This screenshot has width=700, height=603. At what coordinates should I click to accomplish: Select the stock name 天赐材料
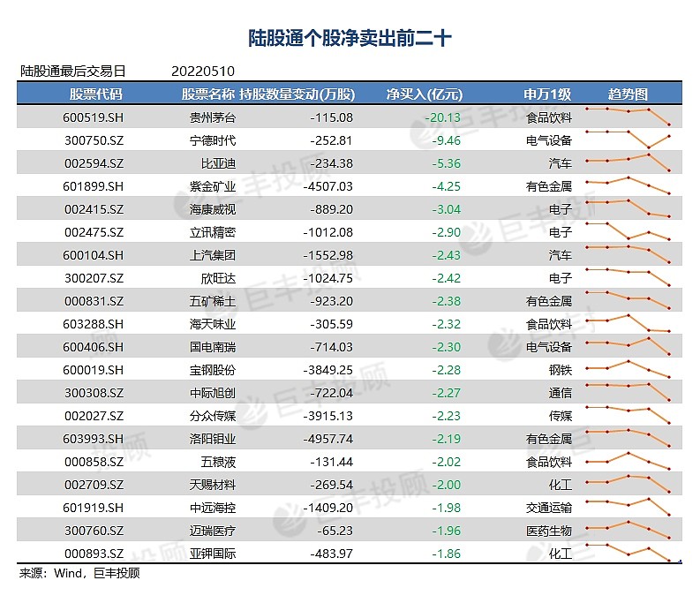coord(213,485)
